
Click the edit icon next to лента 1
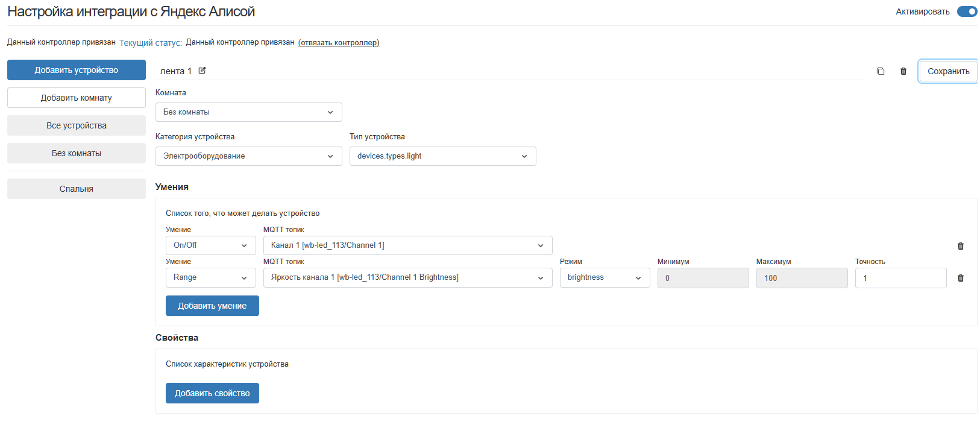(203, 71)
